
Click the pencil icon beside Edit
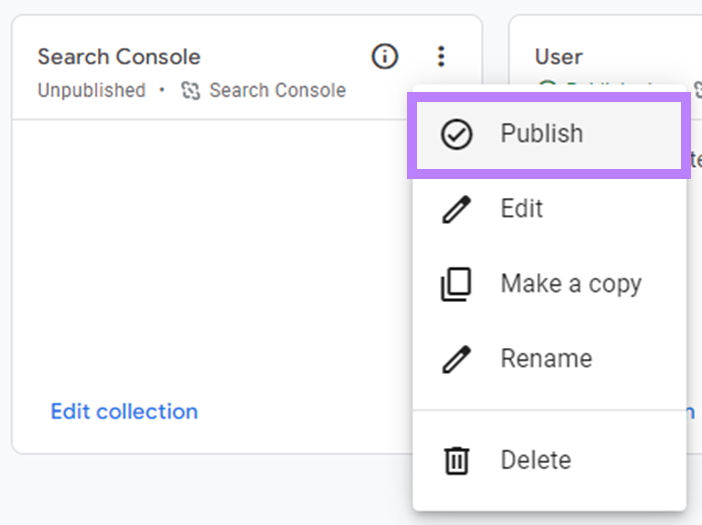(x=456, y=209)
